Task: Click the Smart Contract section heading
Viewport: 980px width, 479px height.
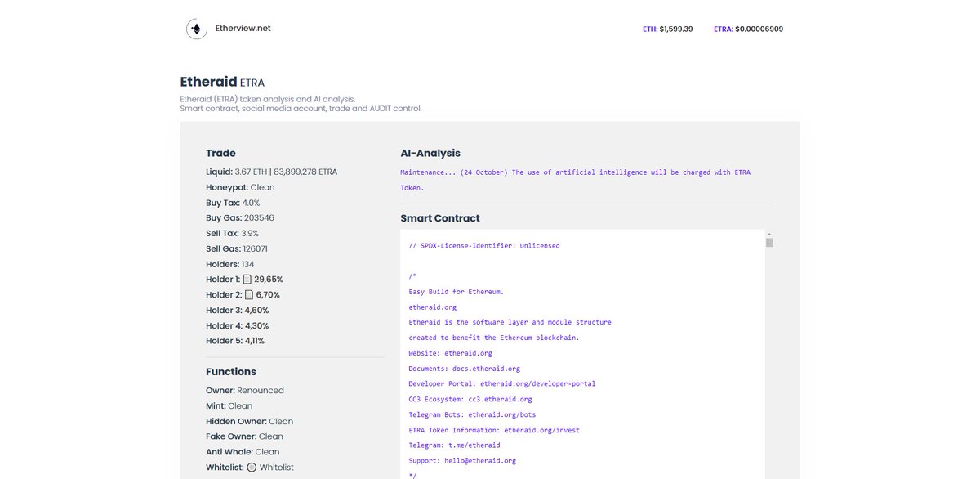Action: coord(440,218)
